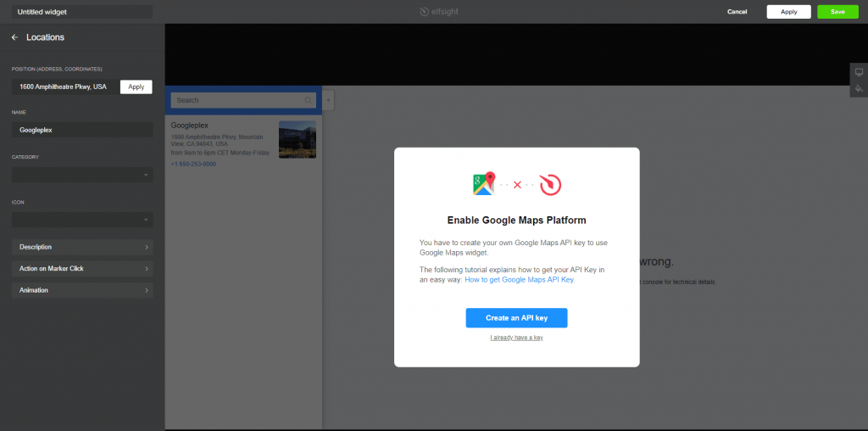Click the Google Maps icon in dialog
Image resolution: width=868 pixels, height=431 pixels.
(483, 183)
